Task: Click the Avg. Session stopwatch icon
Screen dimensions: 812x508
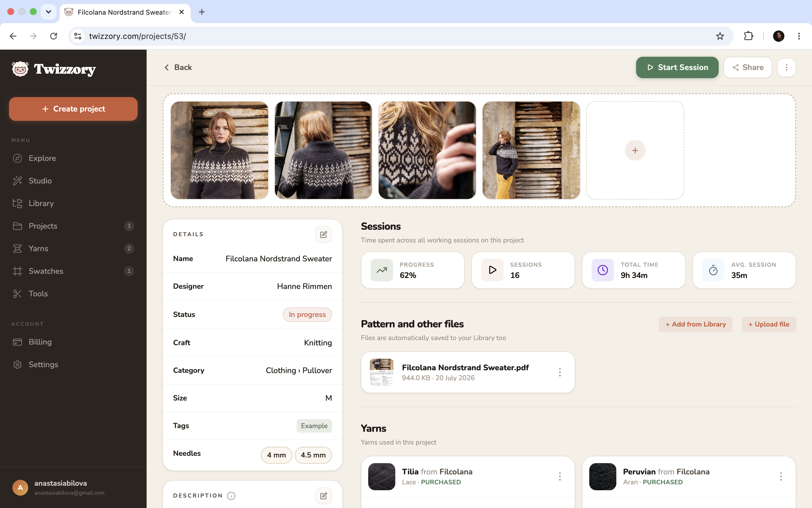Action: tap(713, 270)
